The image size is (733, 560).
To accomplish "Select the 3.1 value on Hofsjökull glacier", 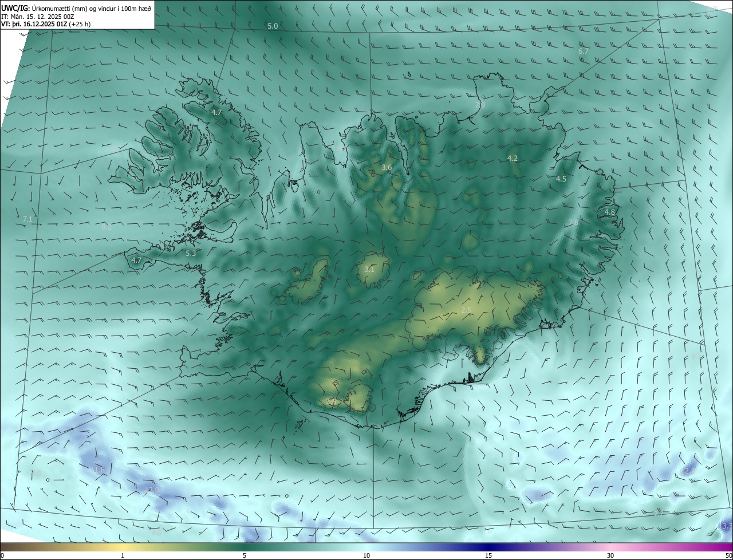I will 369,270.
